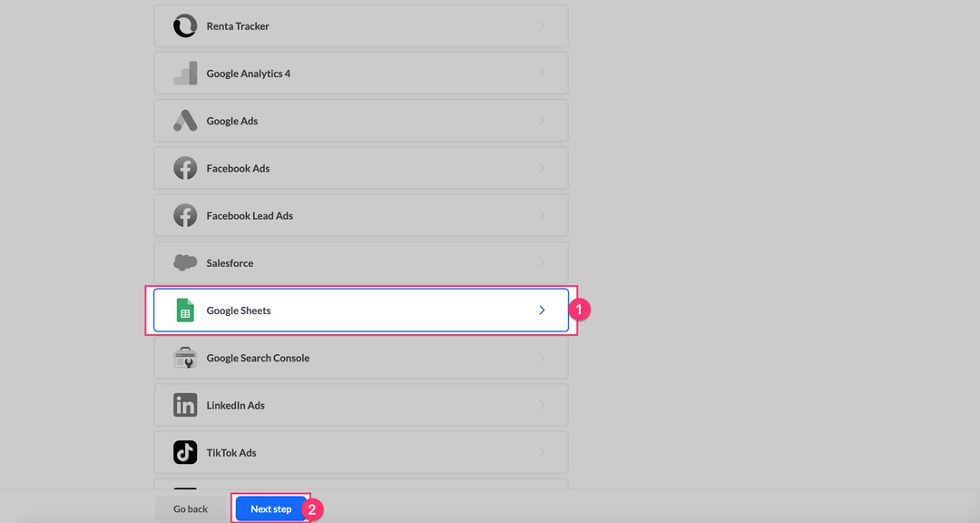
Task: Click the Google Search Console toolbox icon
Action: pos(185,358)
